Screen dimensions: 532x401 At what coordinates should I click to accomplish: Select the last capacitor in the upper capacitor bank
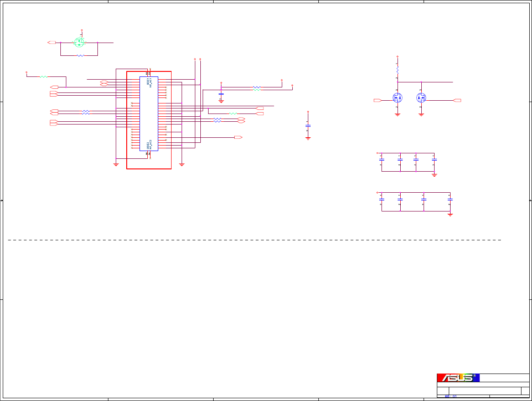point(434,159)
